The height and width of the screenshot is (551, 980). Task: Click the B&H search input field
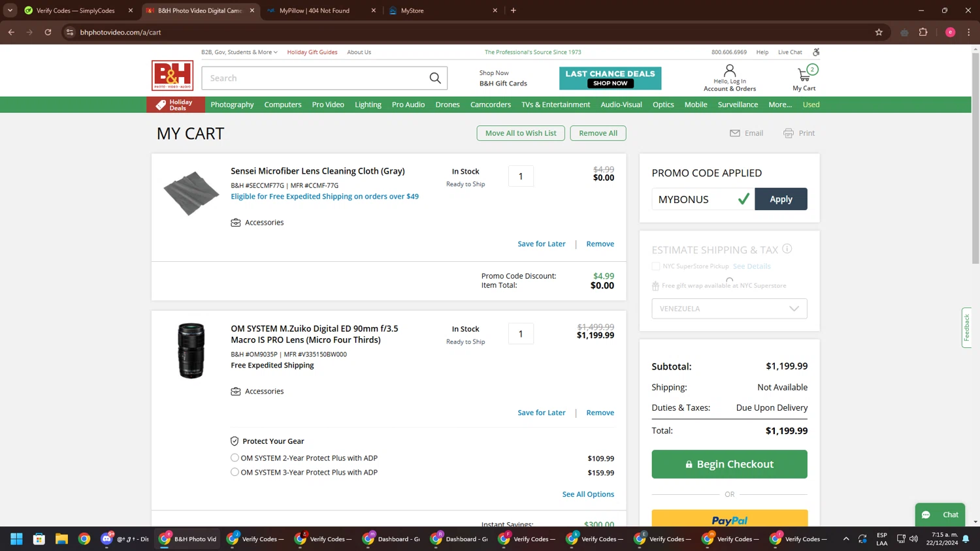point(314,78)
